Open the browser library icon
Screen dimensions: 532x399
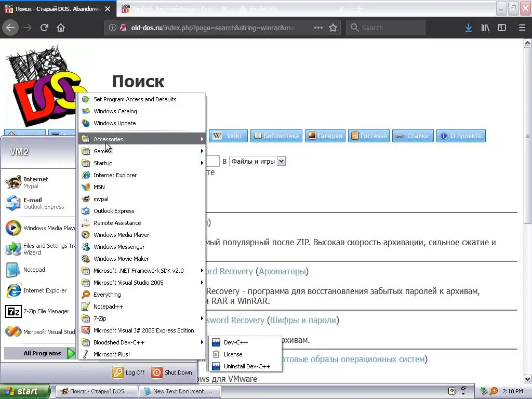(485, 28)
